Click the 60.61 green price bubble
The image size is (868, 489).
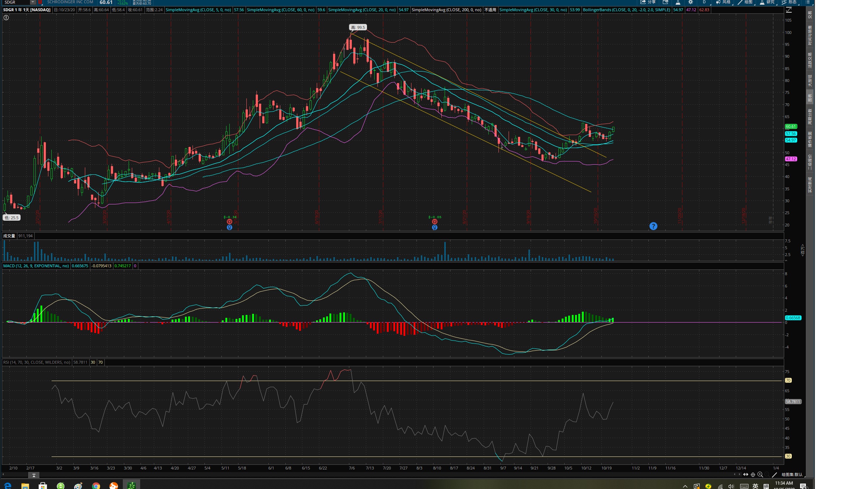coord(791,126)
